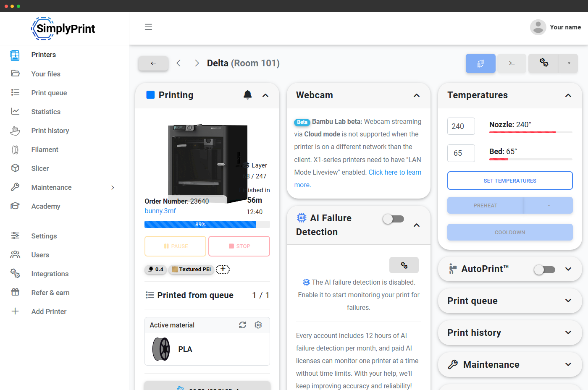Click the Integrations gears icon in sidebar
This screenshot has width=588, height=390.
(15, 273)
